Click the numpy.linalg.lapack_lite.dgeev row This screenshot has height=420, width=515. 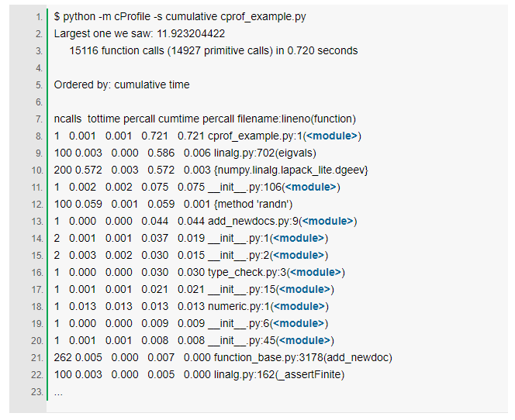[211, 170]
